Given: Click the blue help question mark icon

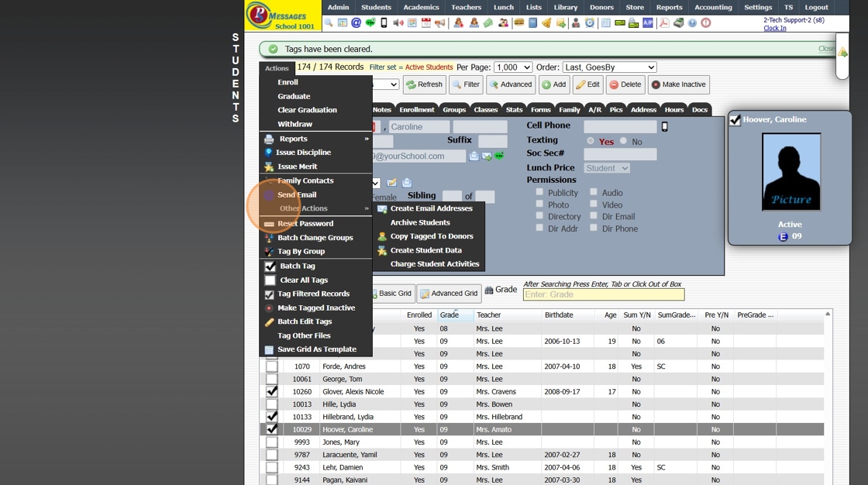Looking at the screenshot, I should pos(692,23).
